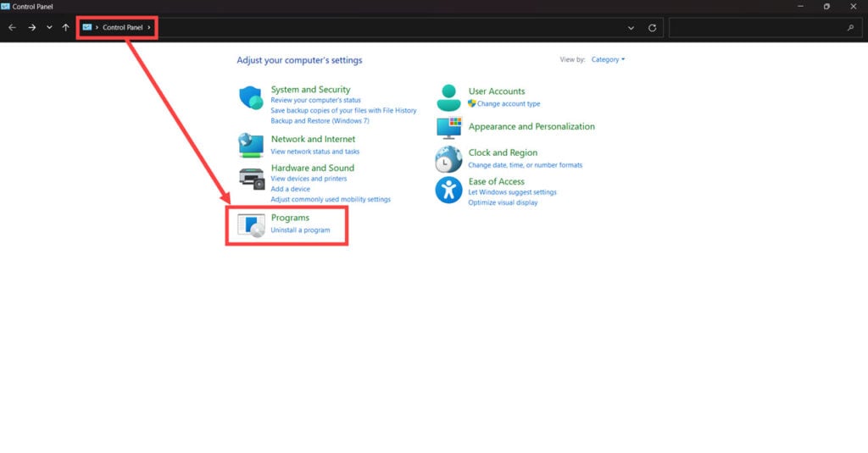Click Optimize visual display
This screenshot has height=453, width=868.
[503, 202]
